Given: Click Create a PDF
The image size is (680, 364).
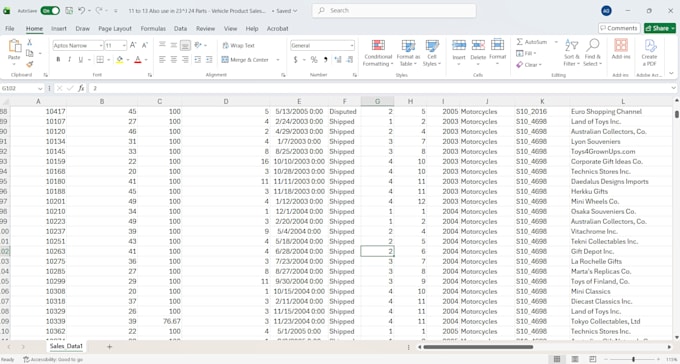Looking at the screenshot, I should point(649,53).
